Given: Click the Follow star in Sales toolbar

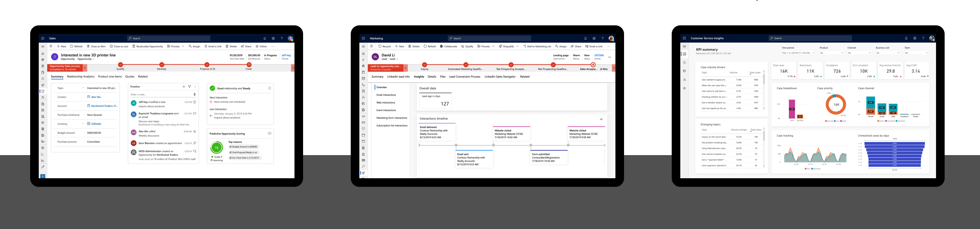Looking at the screenshot, I should (261, 47).
